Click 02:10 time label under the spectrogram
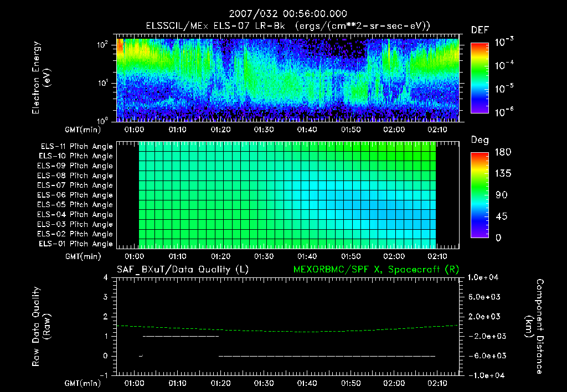 coord(437,130)
